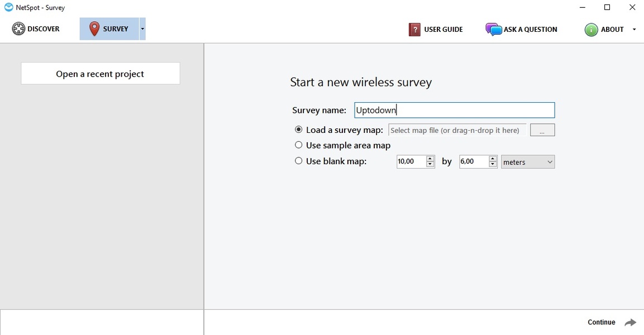Open the meters unit dropdown

tap(527, 162)
